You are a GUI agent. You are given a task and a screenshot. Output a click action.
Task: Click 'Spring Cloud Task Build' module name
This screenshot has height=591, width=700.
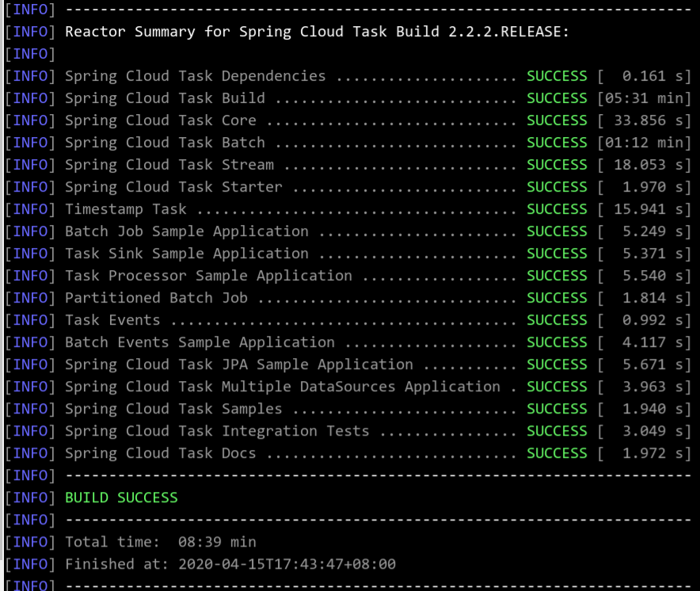coord(165,98)
